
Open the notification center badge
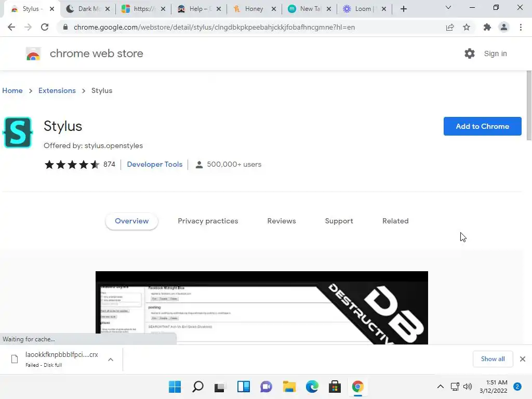pyautogui.click(x=517, y=387)
